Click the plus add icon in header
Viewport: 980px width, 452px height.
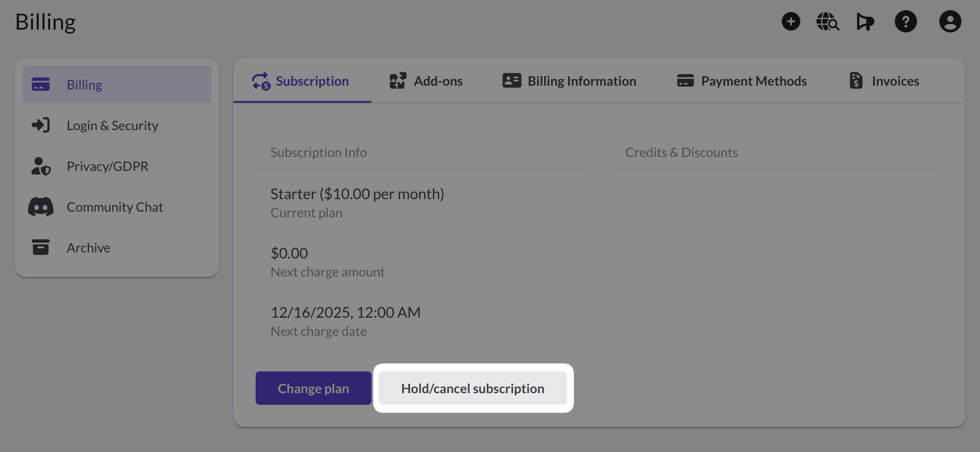pos(791,21)
